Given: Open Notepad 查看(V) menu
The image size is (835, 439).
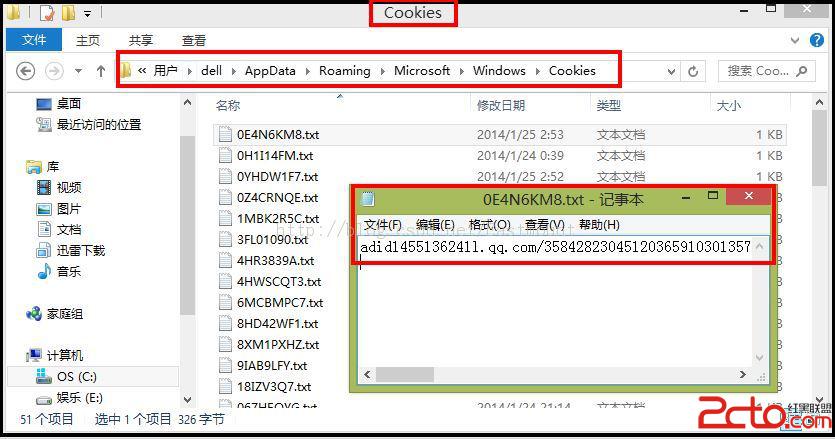Looking at the screenshot, I should point(544,225).
